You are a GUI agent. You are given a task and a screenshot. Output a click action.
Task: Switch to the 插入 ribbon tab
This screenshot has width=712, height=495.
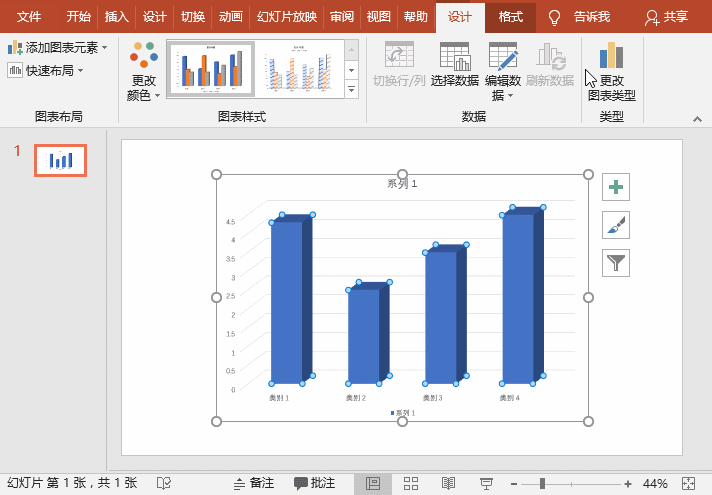117,17
